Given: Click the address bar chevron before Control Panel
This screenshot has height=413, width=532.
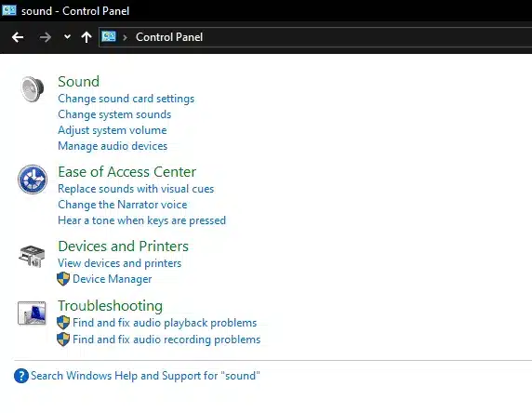Looking at the screenshot, I should tap(126, 37).
